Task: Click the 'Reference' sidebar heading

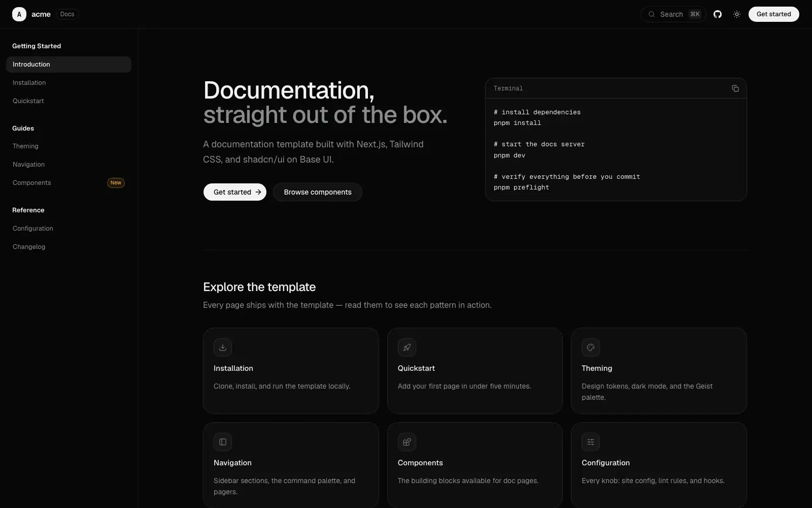Action: pyautogui.click(x=28, y=210)
